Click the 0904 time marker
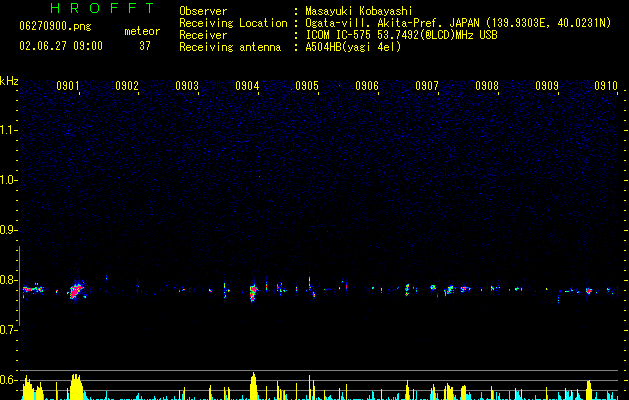629x400 pixels. tap(247, 86)
